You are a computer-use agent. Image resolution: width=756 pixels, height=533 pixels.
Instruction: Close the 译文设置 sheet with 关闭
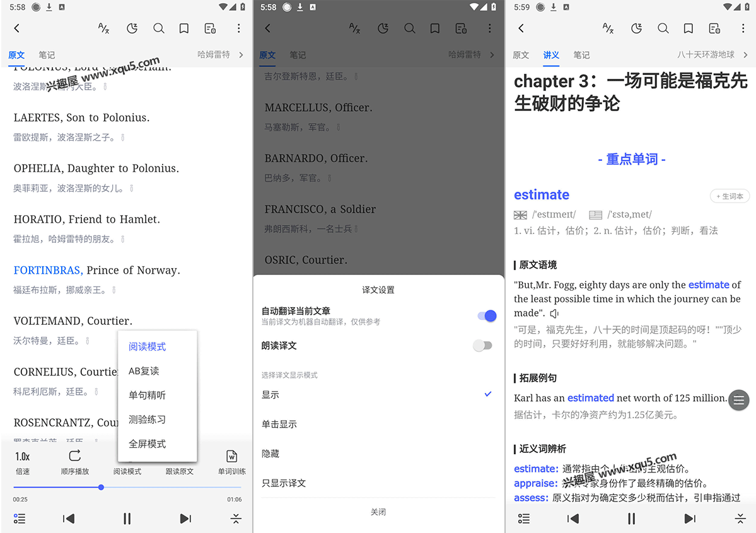[378, 512]
